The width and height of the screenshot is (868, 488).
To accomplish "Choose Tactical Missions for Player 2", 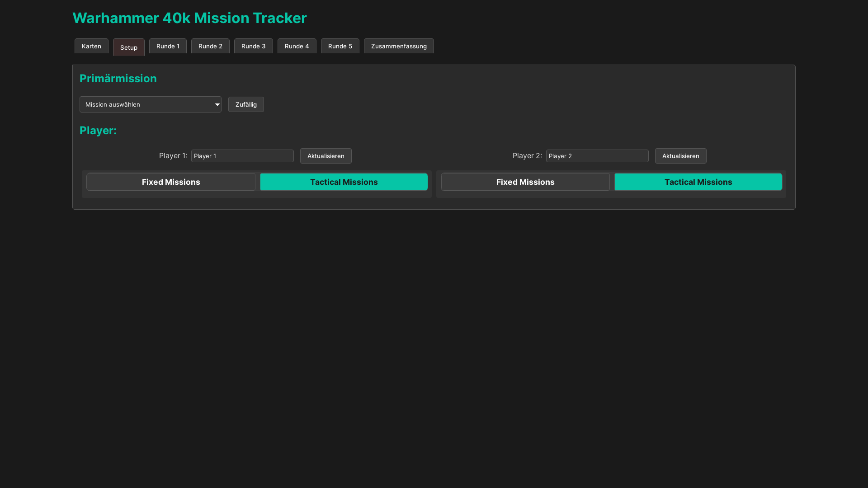I will [698, 182].
